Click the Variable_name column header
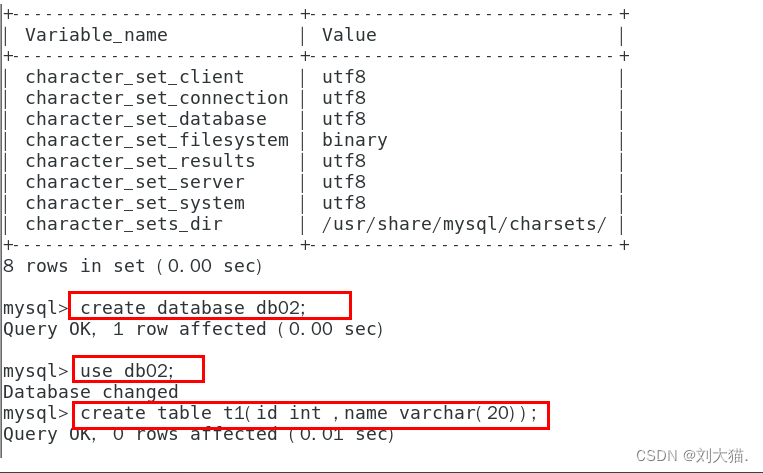Viewport: 763px width, 473px height. 96,35
